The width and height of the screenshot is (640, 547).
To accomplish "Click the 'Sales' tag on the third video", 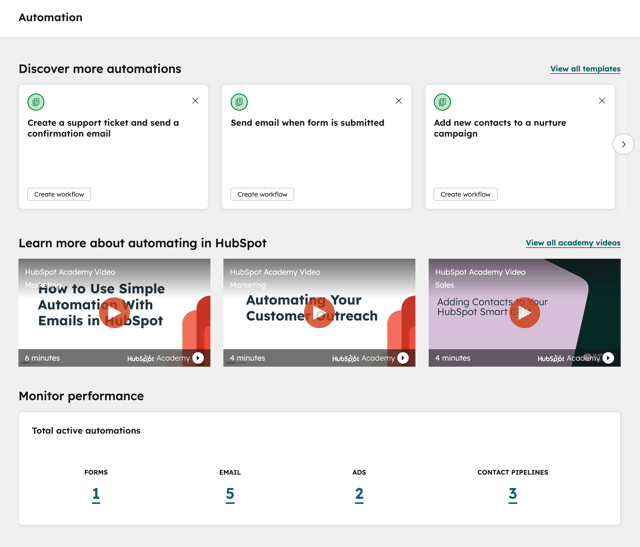I will coord(444,285).
